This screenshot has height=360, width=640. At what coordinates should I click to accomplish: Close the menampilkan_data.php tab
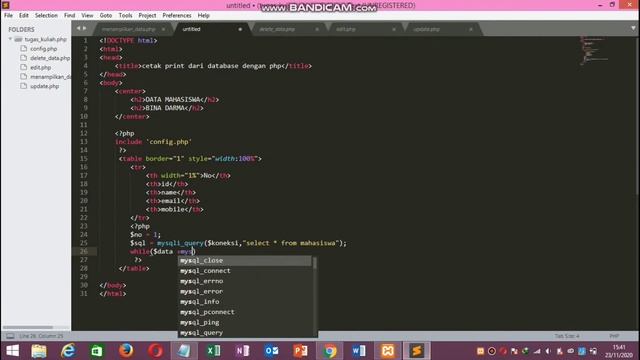[163, 29]
